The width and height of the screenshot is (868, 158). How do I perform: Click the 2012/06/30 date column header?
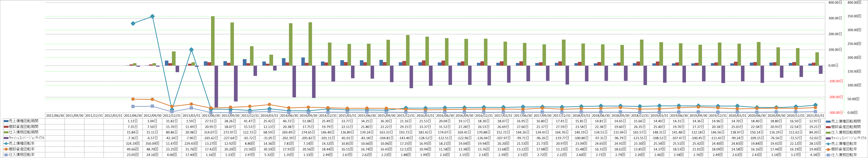pyautogui.click(x=133, y=116)
